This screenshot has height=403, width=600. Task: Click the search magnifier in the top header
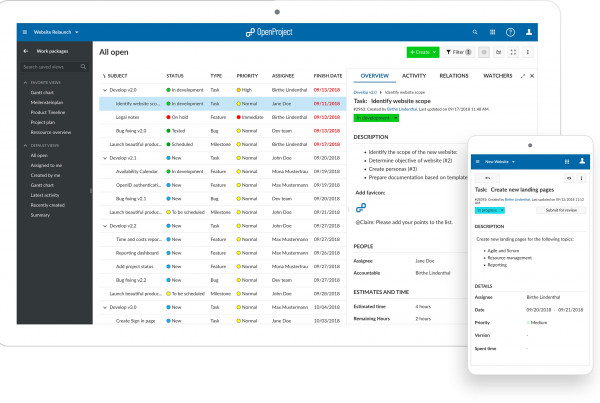point(475,32)
